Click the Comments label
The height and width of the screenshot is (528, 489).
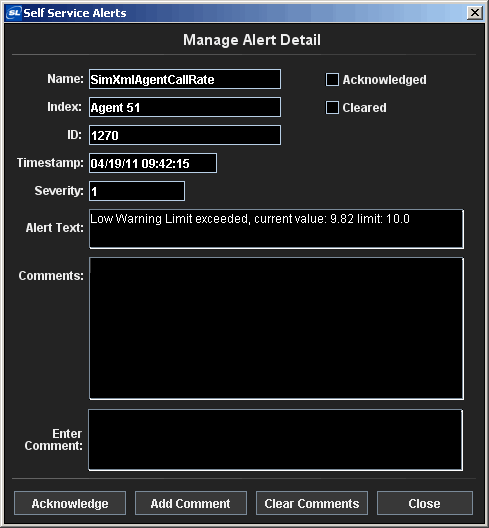[x=51, y=276]
